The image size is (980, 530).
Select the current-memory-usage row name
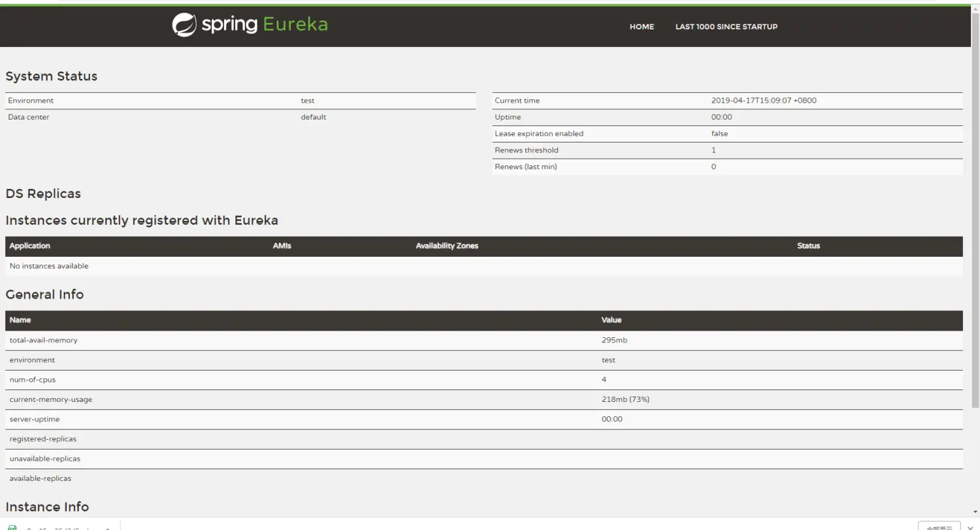51,399
